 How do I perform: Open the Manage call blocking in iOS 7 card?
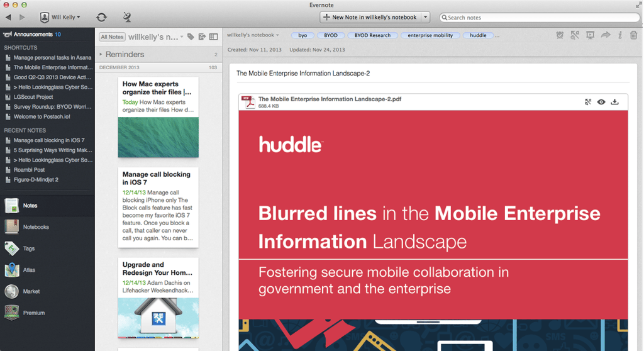[x=158, y=208]
